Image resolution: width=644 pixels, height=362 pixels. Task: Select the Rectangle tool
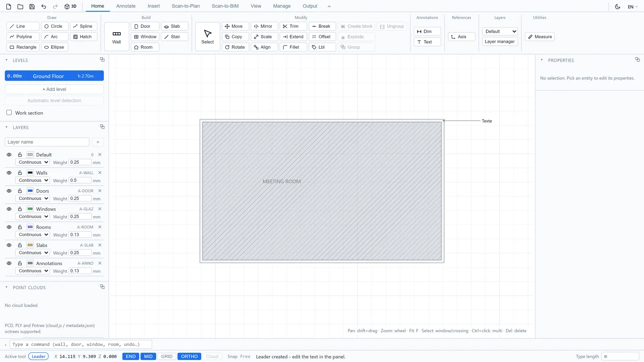click(x=23, y=47)
